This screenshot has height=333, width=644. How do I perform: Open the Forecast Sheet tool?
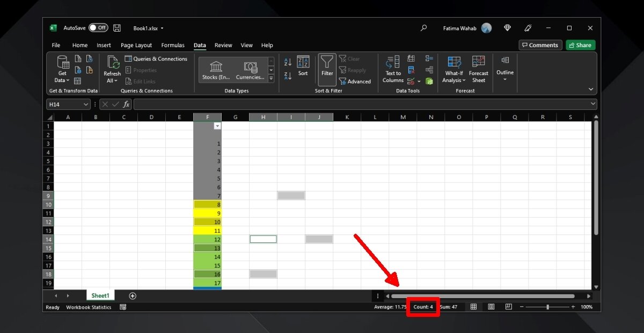[478, 62]
